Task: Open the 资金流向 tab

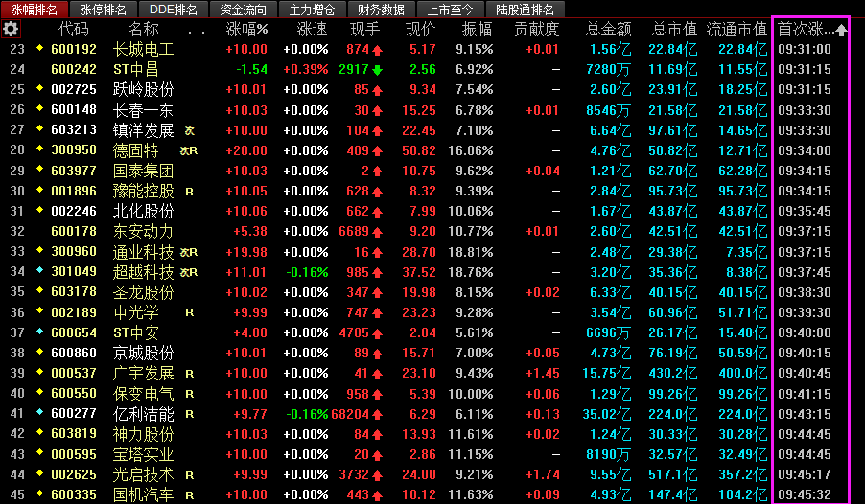Action: (x=243, y=10)
